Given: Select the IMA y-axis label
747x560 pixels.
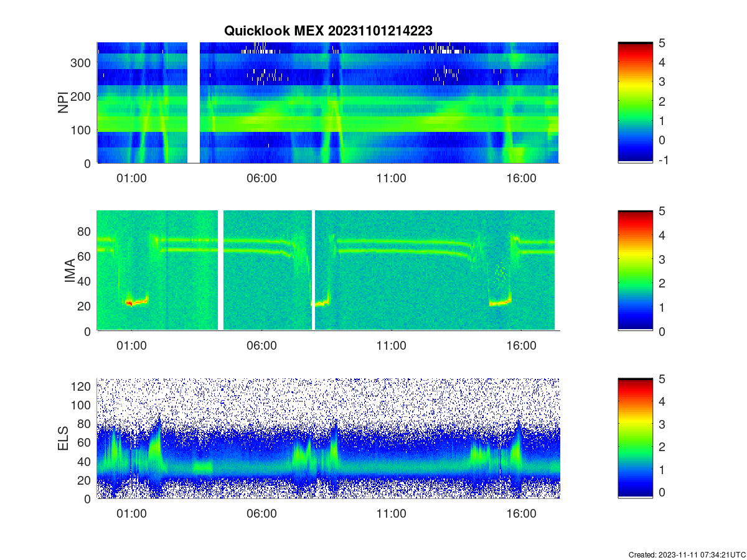Looking at the screenshot, I should (70, 271).
